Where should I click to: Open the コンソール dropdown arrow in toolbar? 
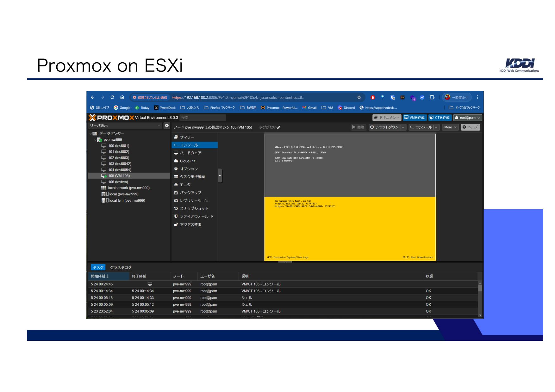pyautogui.click(x=436, y=127)
